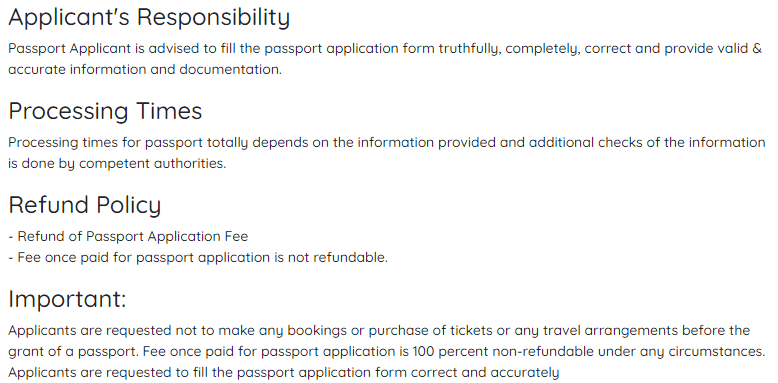Click the "Fee once paid" not refundable line
Screen dimensions: 778x383
point(198,257)
